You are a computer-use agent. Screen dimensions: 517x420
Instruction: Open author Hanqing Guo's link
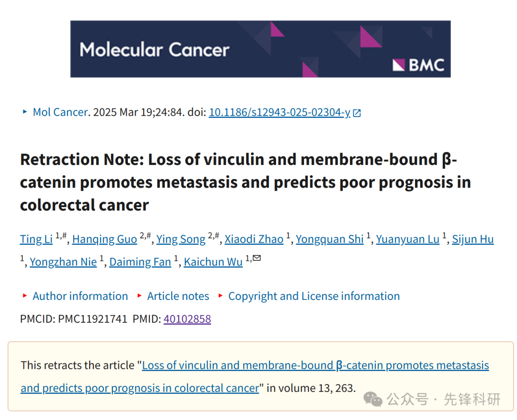[x=104, y=239]
